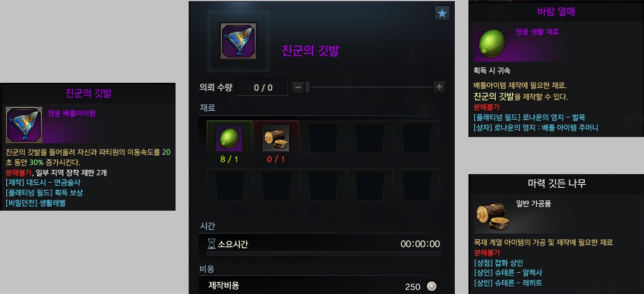
Task: Click the [플래티넘 필드] 획득 보상 link
Action: (x=44, y=192)
